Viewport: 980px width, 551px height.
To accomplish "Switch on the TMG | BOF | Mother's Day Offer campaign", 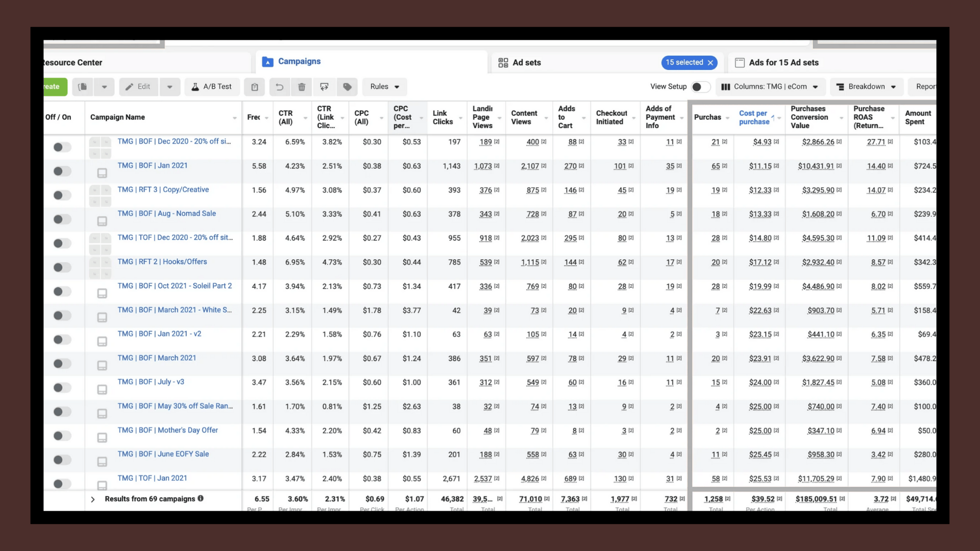I will click(x=61, y=436).
